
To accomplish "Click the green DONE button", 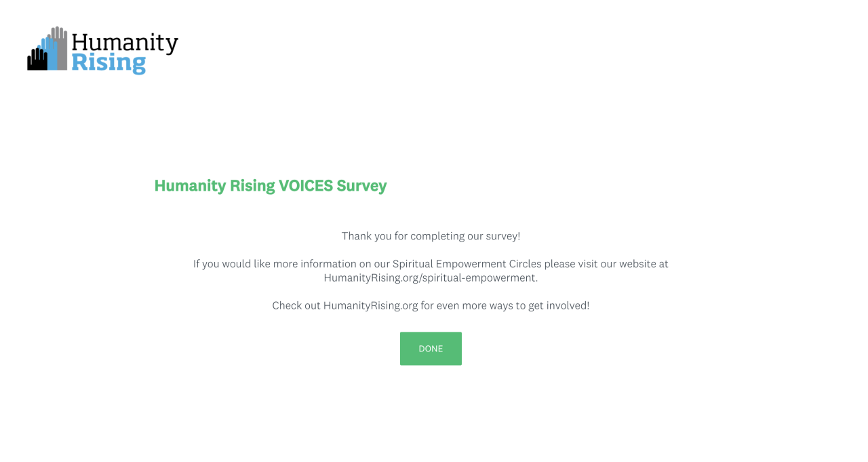I will (431, 349).
